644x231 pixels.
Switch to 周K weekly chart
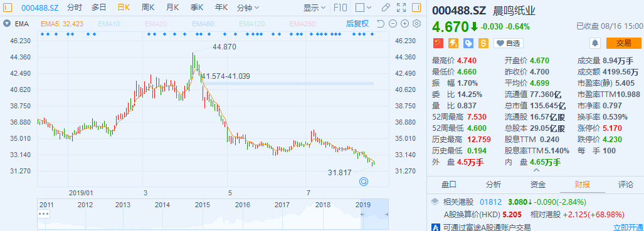[x=148, y=8]
